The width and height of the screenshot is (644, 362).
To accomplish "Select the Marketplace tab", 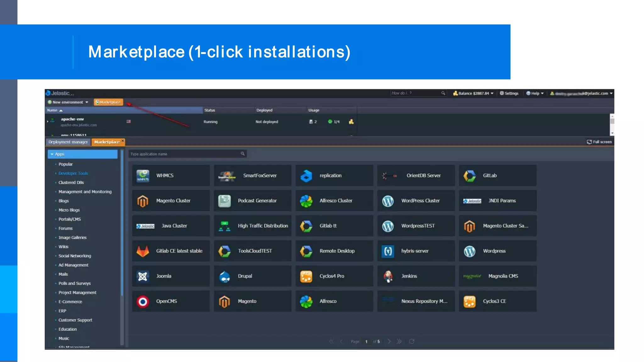I will click(x=107, y=142).
